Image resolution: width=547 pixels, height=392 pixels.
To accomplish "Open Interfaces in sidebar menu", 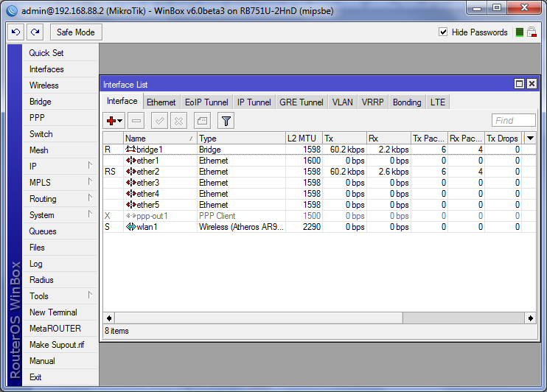I will click(x=60, y=69).
